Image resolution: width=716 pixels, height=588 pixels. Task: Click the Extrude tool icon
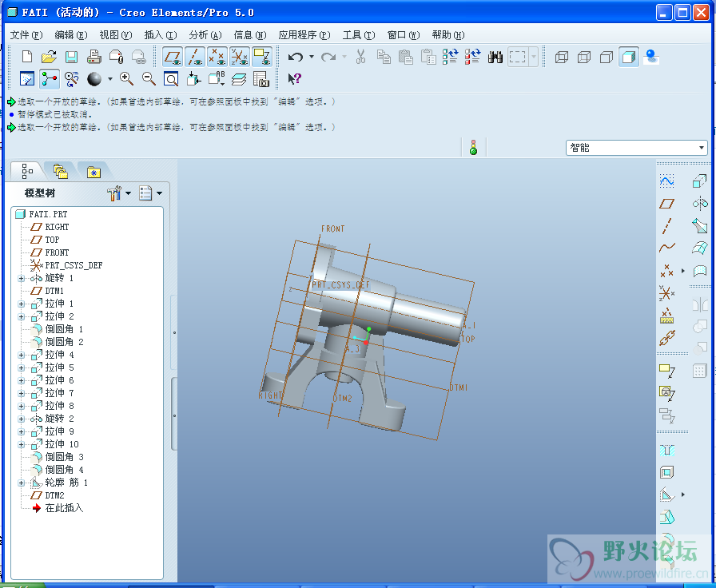699,181
